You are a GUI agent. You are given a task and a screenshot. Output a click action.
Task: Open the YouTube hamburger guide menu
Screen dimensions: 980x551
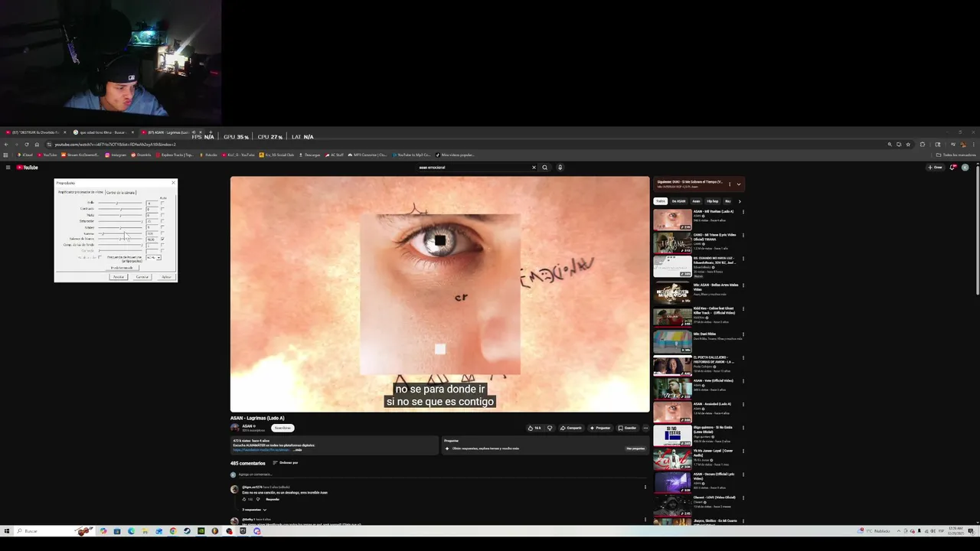(8, 167)
